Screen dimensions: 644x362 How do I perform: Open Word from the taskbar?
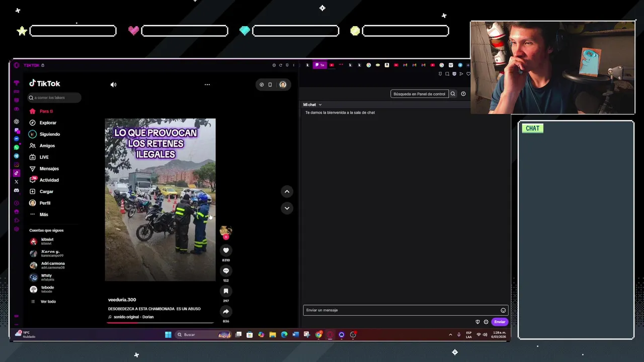tap(295, 335)
